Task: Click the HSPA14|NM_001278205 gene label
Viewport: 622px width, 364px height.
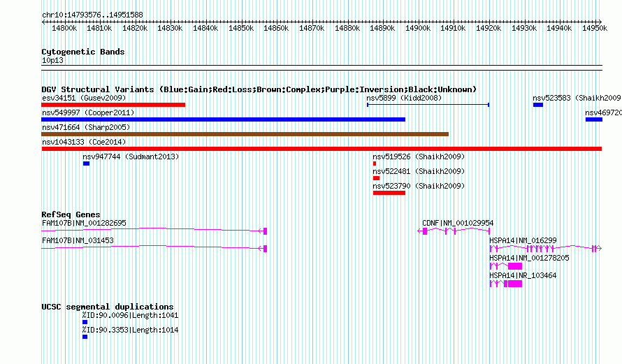Action: [x=529, y=258]
